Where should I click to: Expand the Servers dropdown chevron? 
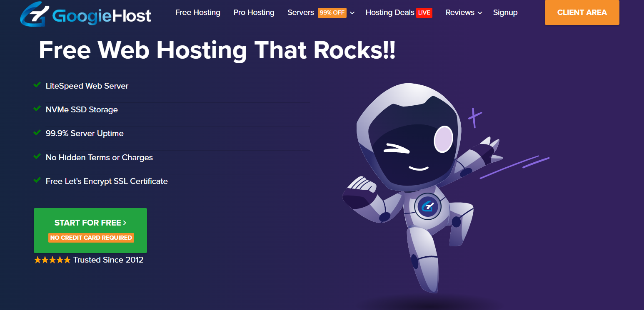pyautogui.click(x=352, y=13)
